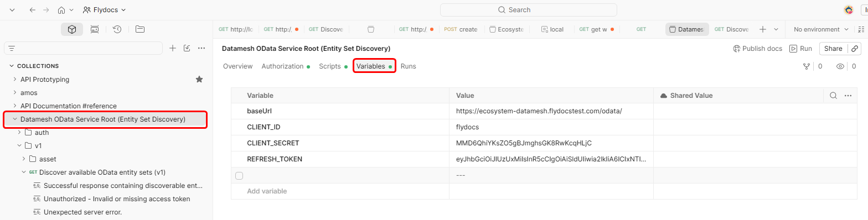Star the API Prototyping collection

coord(199,80)
